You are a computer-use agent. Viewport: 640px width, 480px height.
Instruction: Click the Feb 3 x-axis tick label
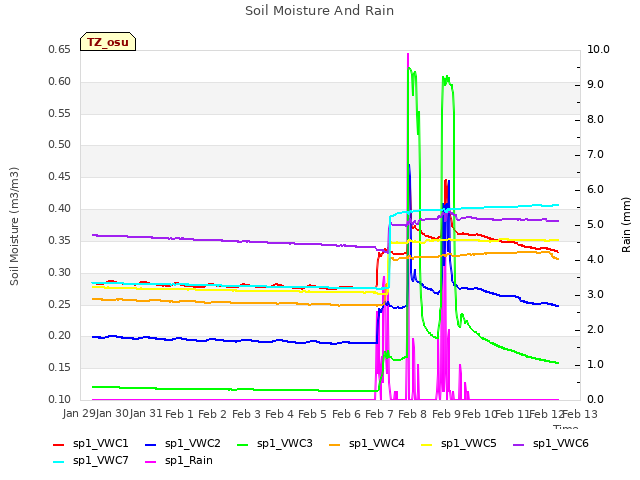click(247, 414)
